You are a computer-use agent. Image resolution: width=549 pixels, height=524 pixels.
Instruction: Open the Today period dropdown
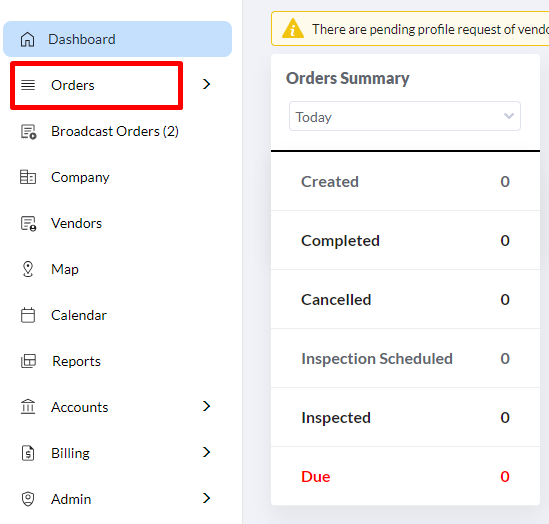click(405, 117)
